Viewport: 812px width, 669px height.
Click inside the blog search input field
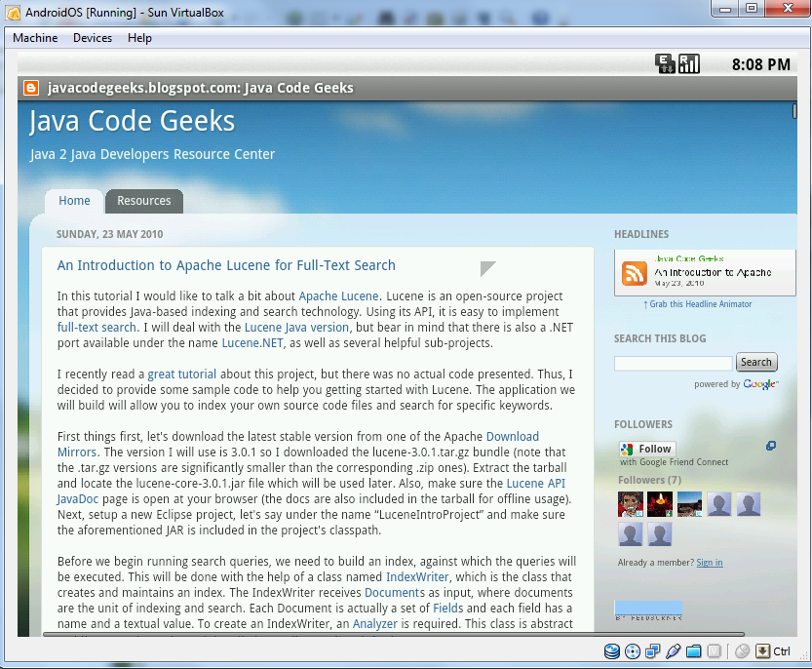[x=673, y=362]
